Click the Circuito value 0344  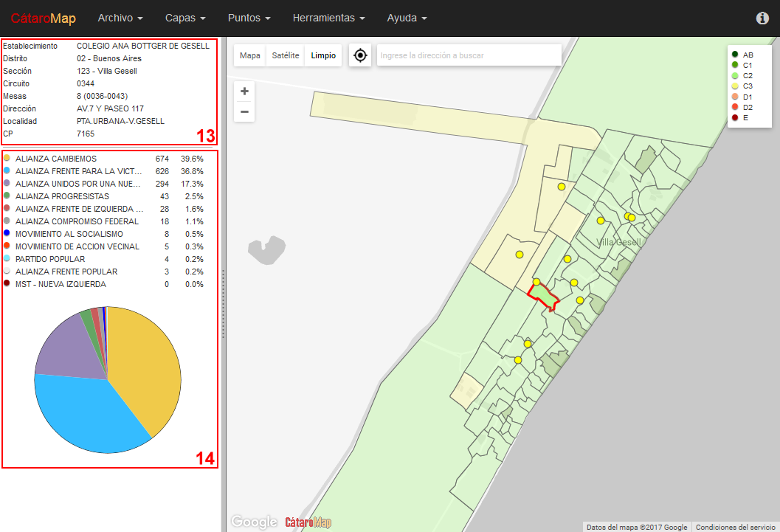pyautogui.click(x=85, y=83)
